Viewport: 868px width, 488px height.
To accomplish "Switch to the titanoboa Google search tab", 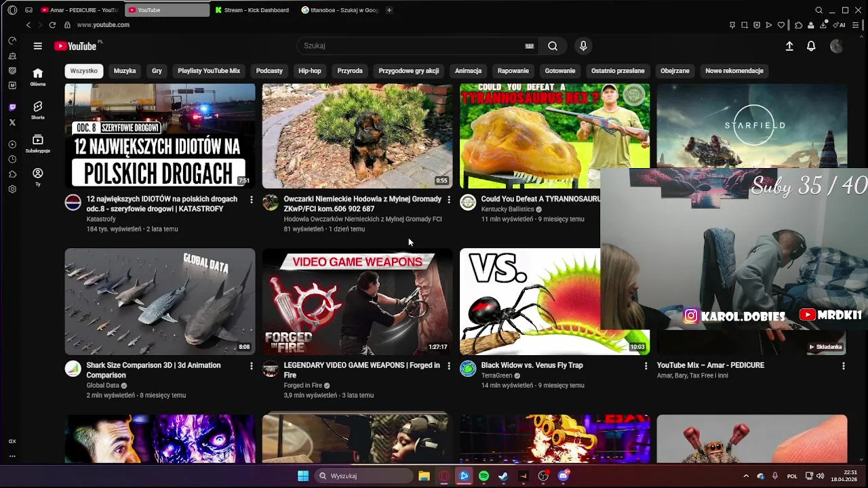I will point(339,10).
